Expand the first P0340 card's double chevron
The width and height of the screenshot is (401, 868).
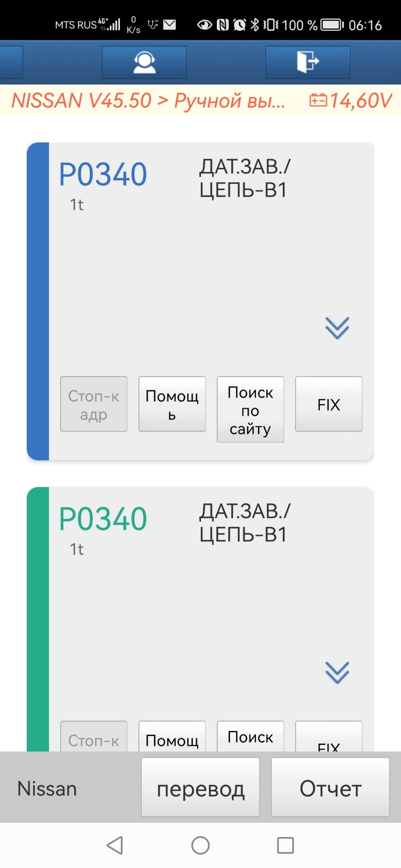[x=337, y=328]
